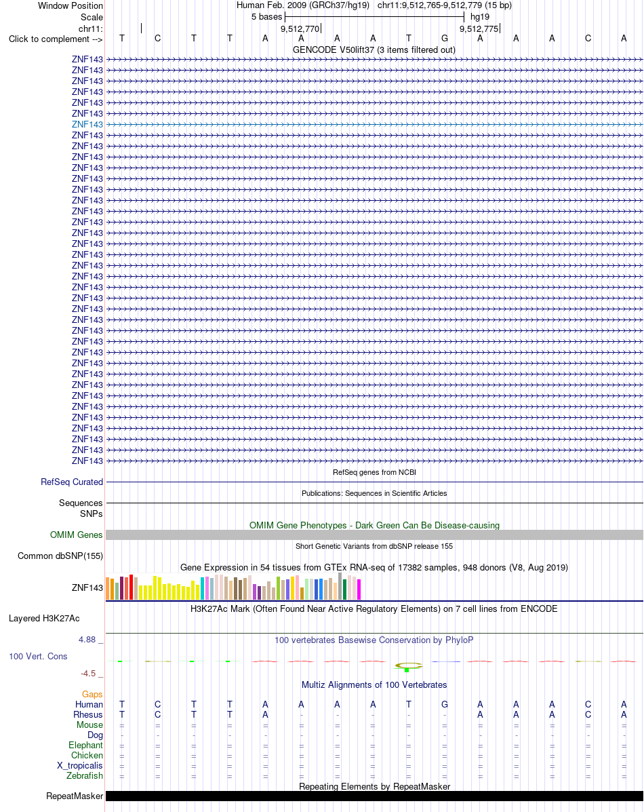Open the 100 Vert. Cons track label
Image resolution: width=644 pixels, height=812 pixels.
point(39,656)
